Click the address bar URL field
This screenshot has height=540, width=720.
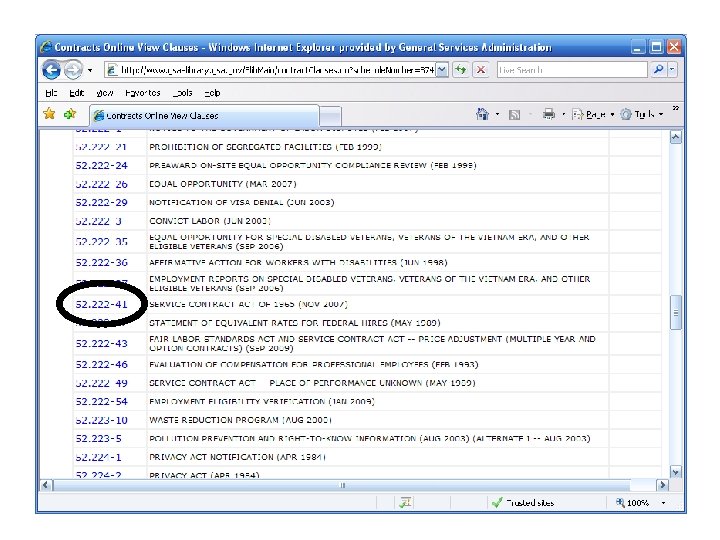pyautogui.click(x=271, y=70)
